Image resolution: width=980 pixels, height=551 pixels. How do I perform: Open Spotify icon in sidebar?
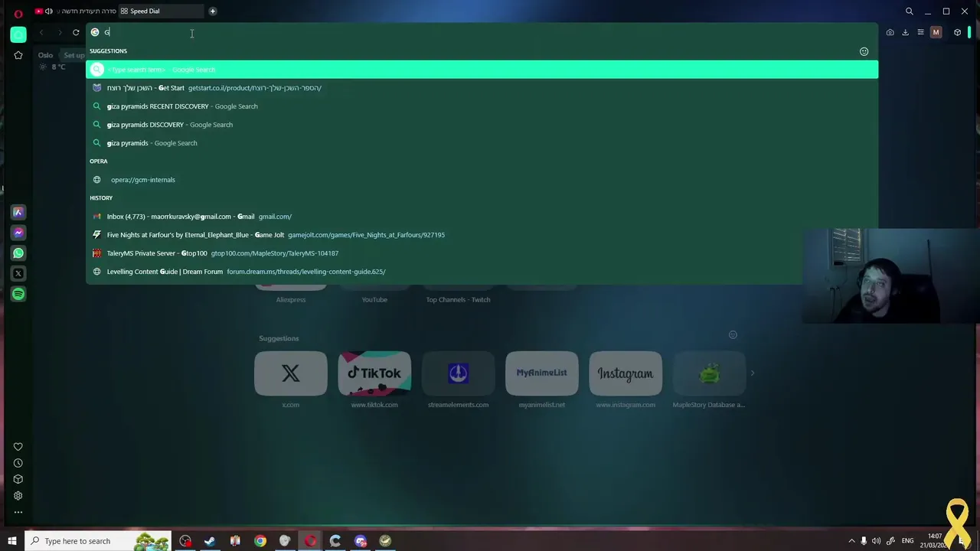click(x=18, y=294)
